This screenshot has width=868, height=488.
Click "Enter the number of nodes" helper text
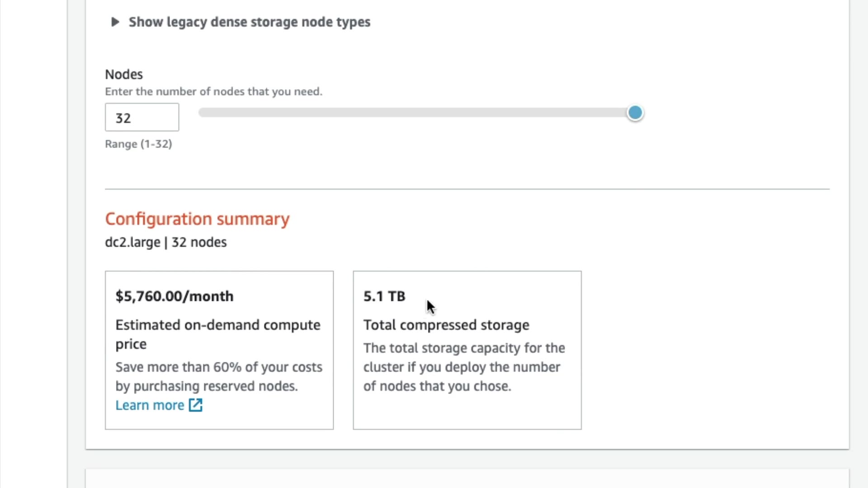[x=213, y=91]
